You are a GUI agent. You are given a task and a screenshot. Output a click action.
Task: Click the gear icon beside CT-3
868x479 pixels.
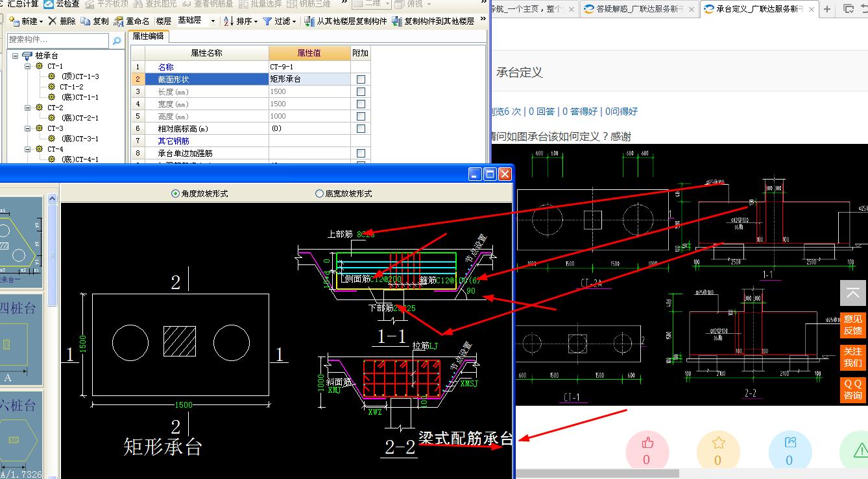point(40,128)
